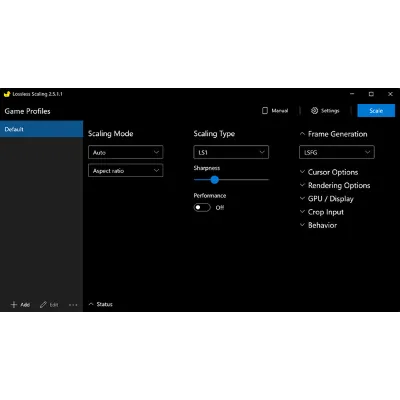Expand the Status panel
Screen dimensions: 400x400
click(x=100, y=304)
